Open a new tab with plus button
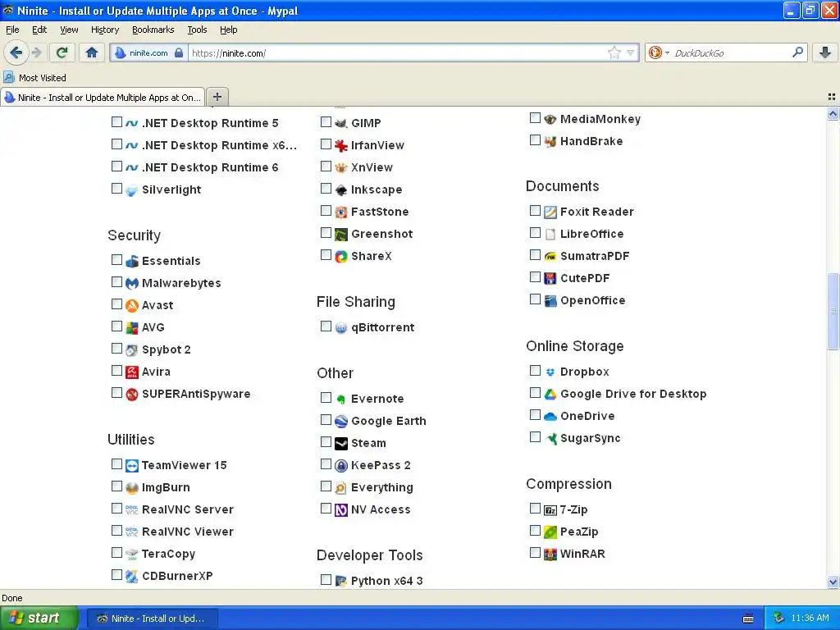Screen dimensions: 840x630 217,97
